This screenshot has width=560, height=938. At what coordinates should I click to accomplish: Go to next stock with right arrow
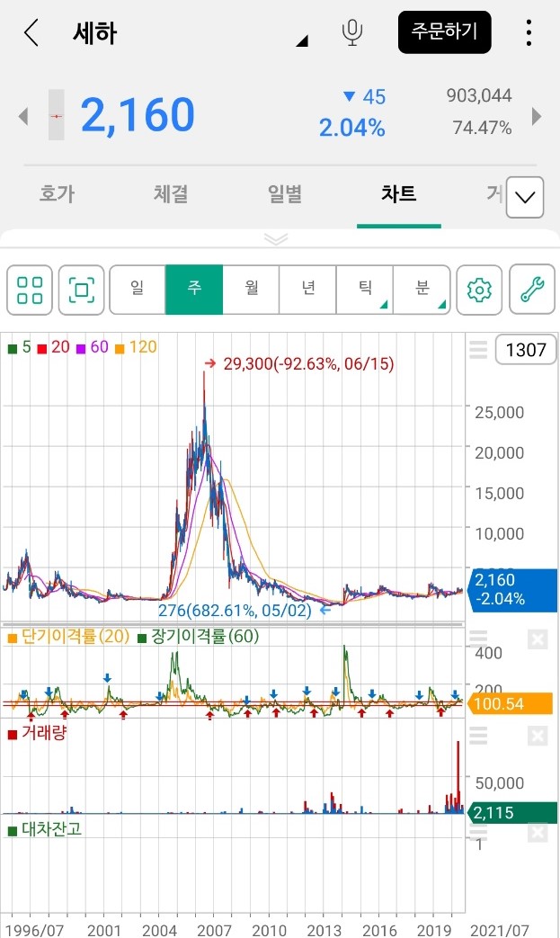click(537, 115)
